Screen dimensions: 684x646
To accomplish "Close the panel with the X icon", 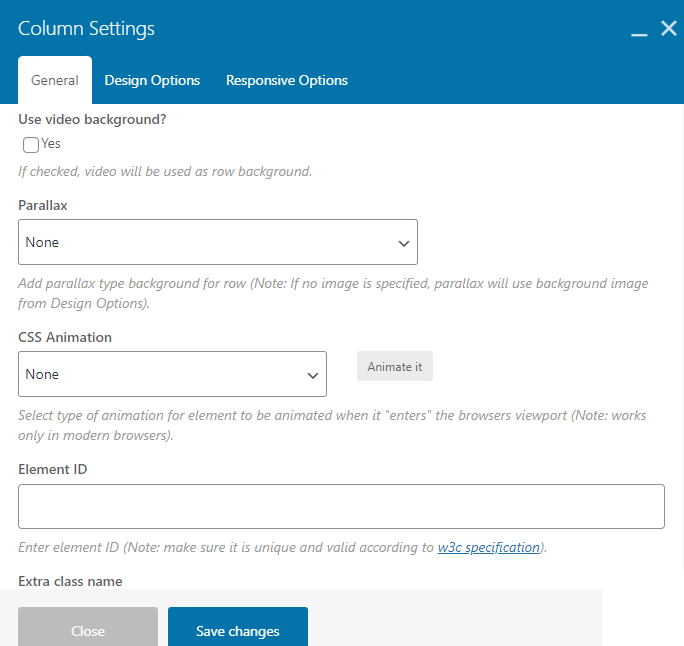I will [x=669, y=28].
